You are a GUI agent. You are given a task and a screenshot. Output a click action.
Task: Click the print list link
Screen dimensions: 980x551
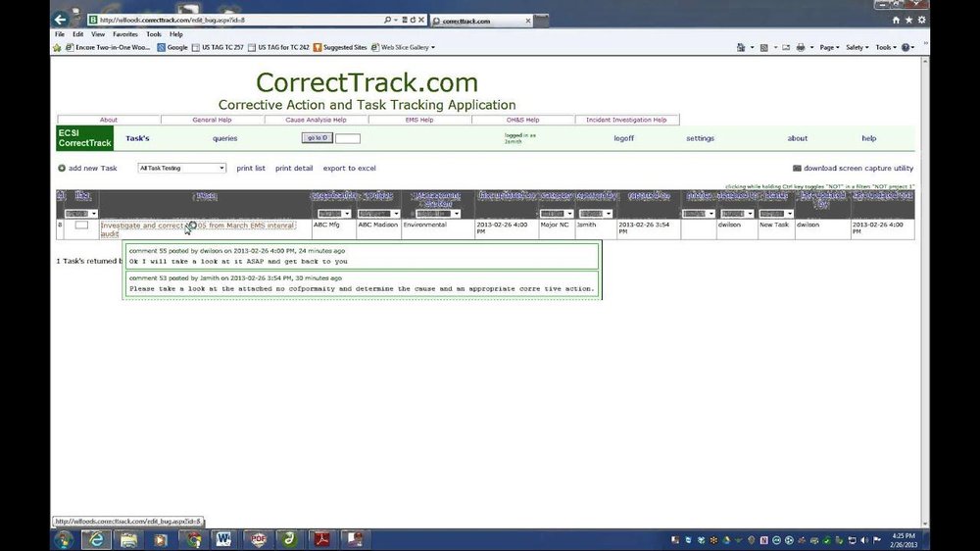click(251, 169)
